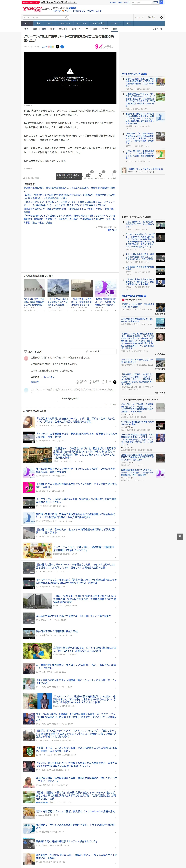Click the Kantele logo beside the headline
This screenshot has width=186, height=868.
[104, 47]
